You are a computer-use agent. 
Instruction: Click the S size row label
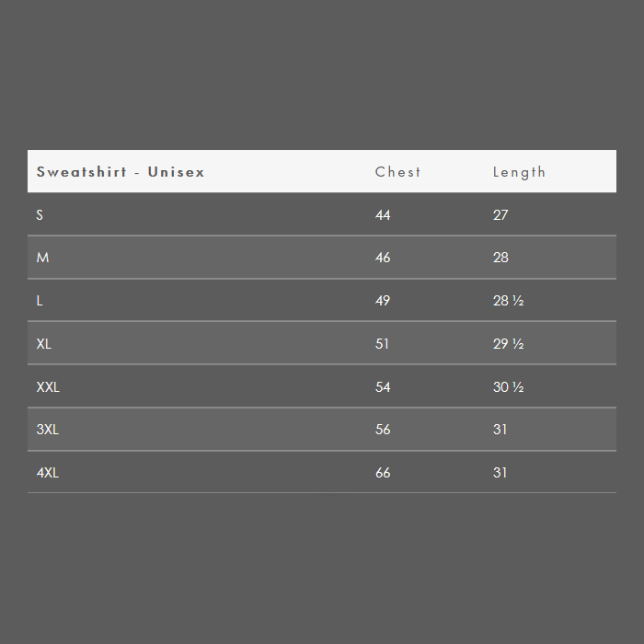pyautogui.click(x=40, y=214)
